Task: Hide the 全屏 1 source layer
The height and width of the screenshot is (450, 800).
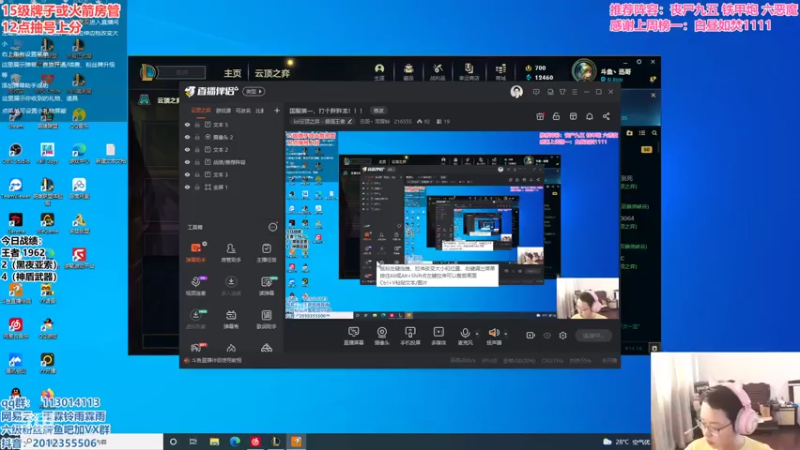Action: point(187,187)
